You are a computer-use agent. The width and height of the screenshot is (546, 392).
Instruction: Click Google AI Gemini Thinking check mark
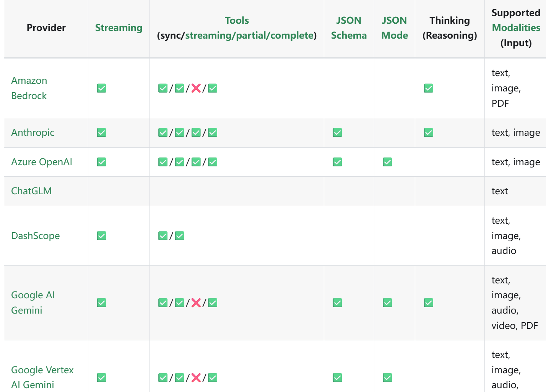coord(429,303)
